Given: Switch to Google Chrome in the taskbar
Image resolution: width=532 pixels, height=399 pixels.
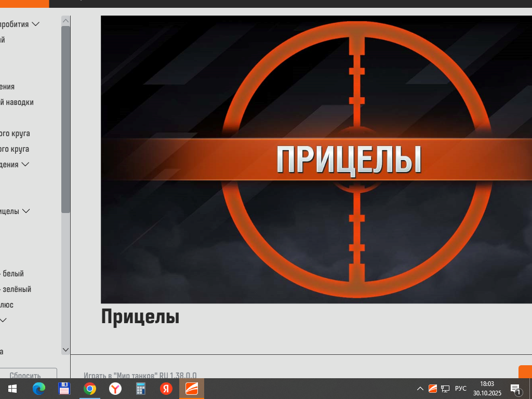Looking at the screenshot, I should coord(89,389).
